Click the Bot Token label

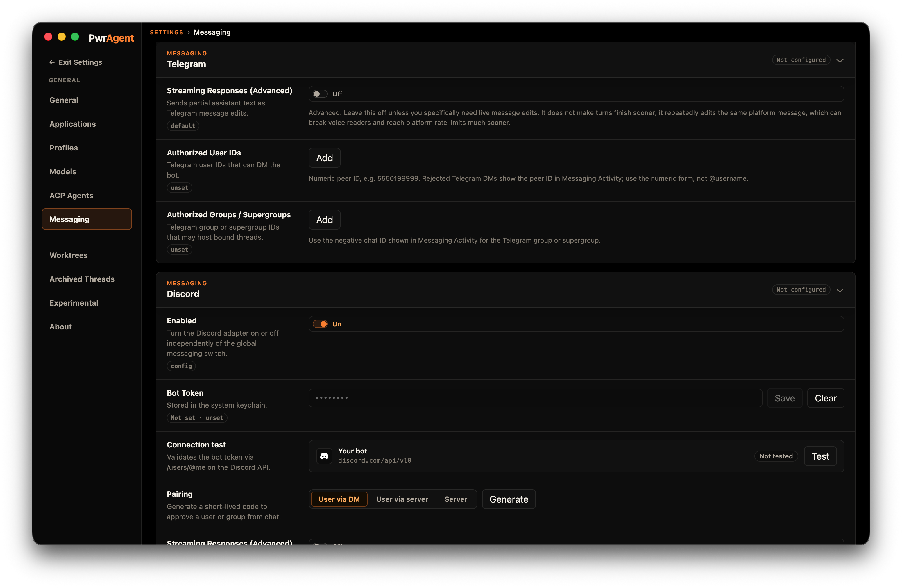[x=185, y=393]
